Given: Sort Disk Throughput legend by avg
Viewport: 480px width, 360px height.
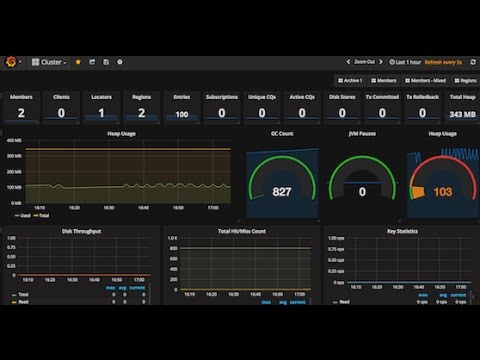Looking at the screenshot, I should coord(123,288).
